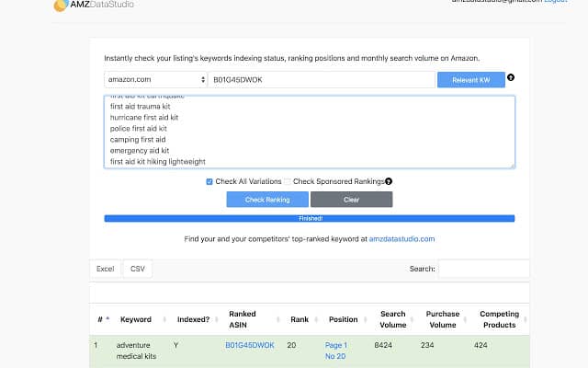Screen dimensions: 588x368
Task: Click the 8424 search volume cell
Action: point(383,345)
